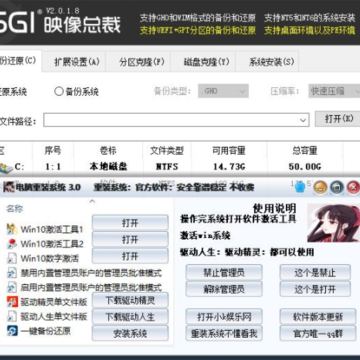Click the 禁止管理员 button
The height and width of the screenshot is (360, 360).
click(x=224, y=273)
